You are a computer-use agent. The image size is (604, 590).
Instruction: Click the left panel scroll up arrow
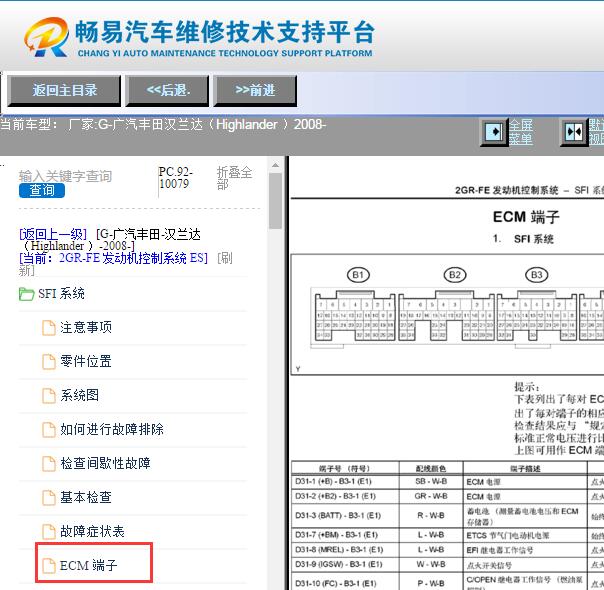pos(275,165)
